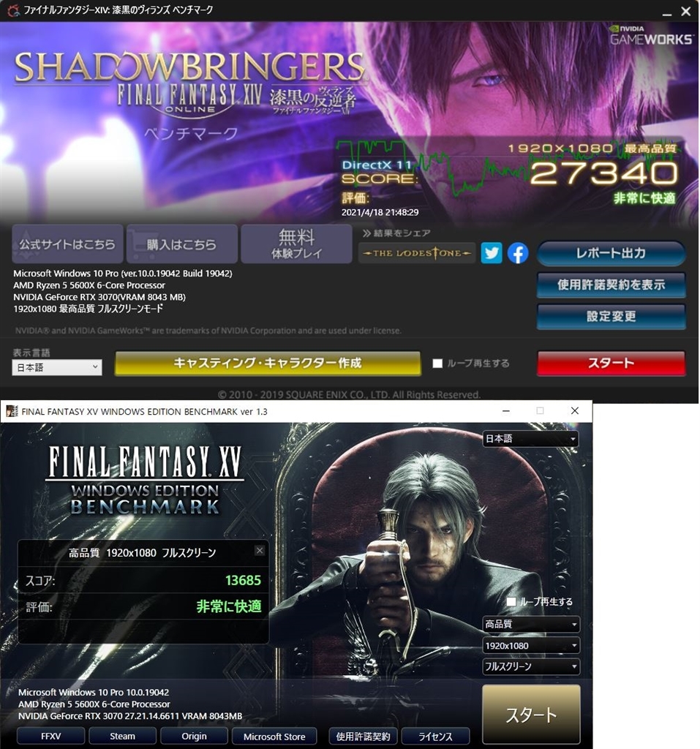Enable ループ再生する in FFXIV benchmark
Viewport: 700px width, 749px height.
pos(437,364)
